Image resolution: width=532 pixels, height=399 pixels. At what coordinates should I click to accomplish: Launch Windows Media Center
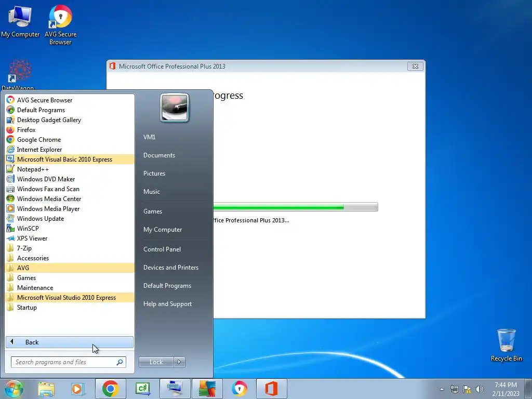[70, 198]
